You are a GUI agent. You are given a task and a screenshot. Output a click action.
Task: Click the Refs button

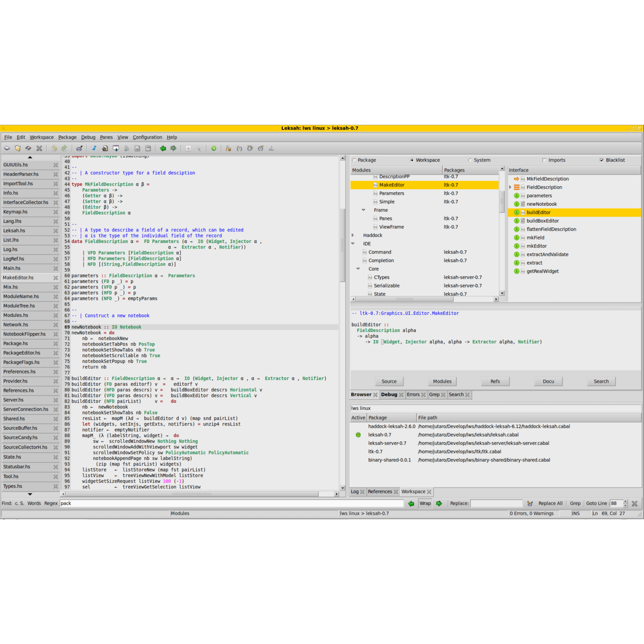[x=495, y=381]
